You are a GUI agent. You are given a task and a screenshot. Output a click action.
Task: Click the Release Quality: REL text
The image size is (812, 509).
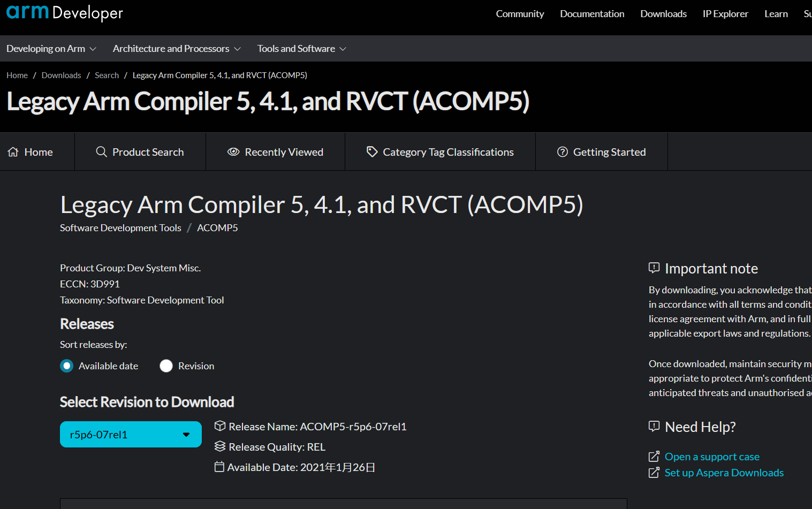click(277, 447)
